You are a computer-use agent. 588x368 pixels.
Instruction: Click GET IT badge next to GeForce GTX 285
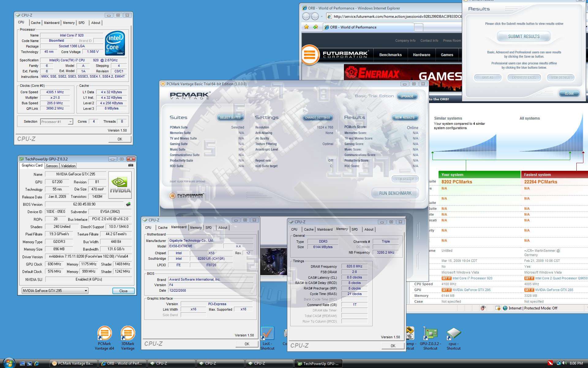(x=529, y=290)
